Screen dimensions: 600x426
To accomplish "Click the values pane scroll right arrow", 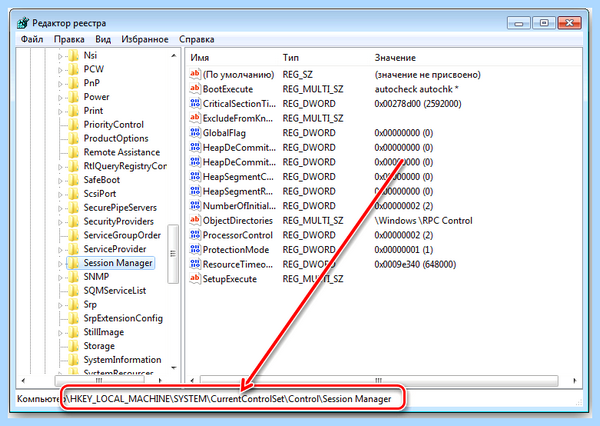I will click(574, 380).
